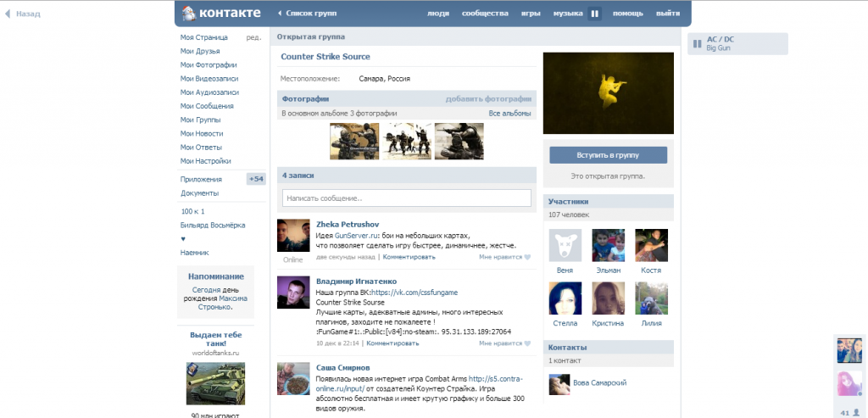Click the VKontakte logo icon

(x=188, y=14)
